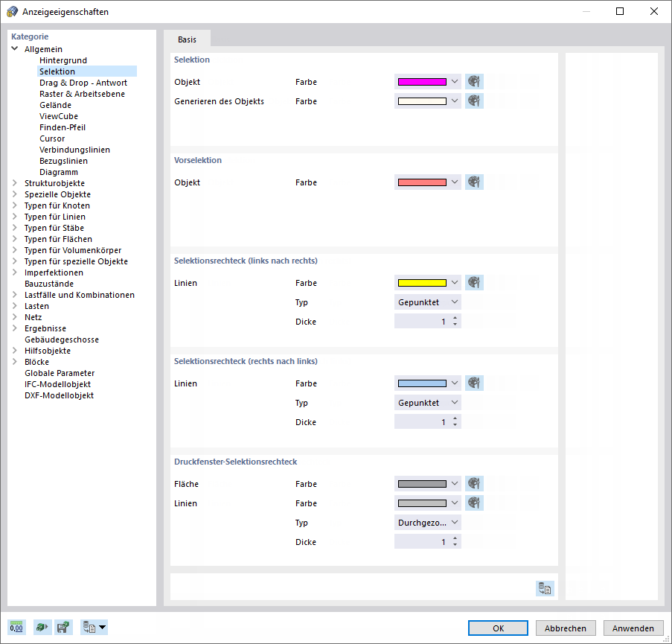Screen dimensions: 672x644
Task: Expand the Lasten category
Action: point(15,305)
